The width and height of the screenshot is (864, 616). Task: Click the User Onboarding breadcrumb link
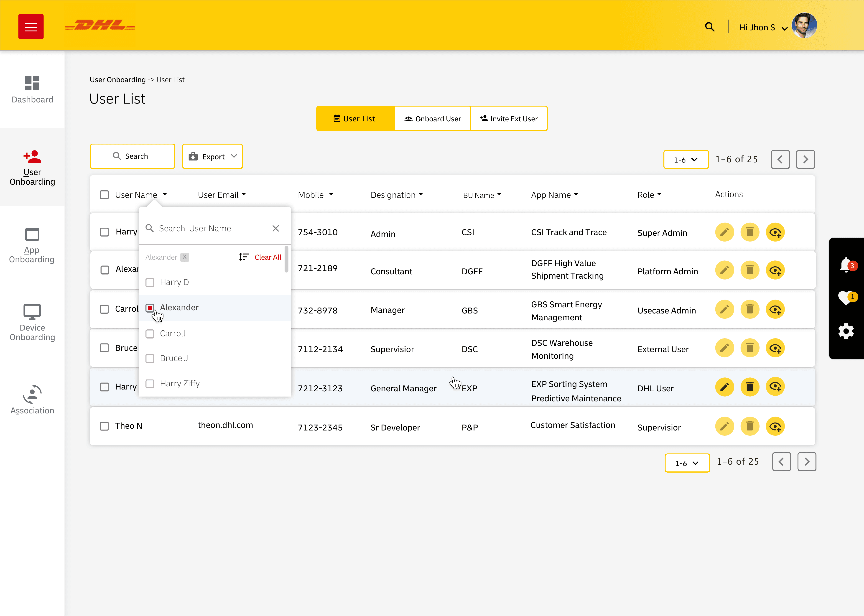(x=117, y=80)
